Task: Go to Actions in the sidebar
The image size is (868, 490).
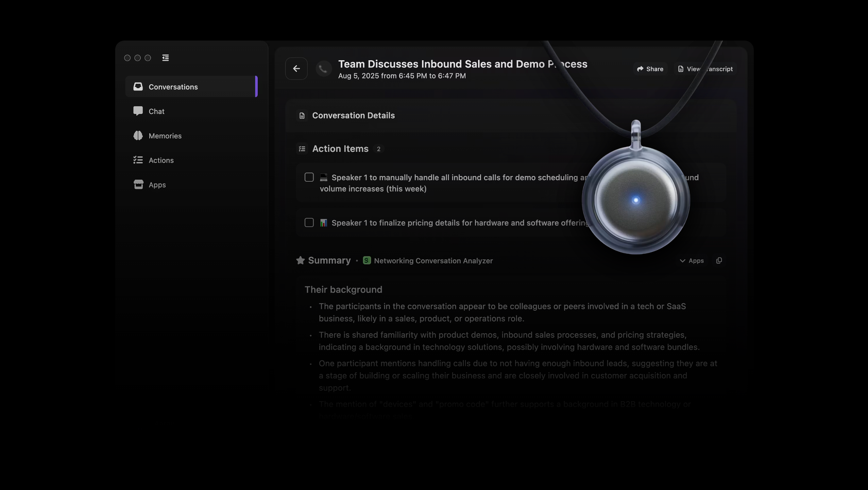Action: click(161, 160)
